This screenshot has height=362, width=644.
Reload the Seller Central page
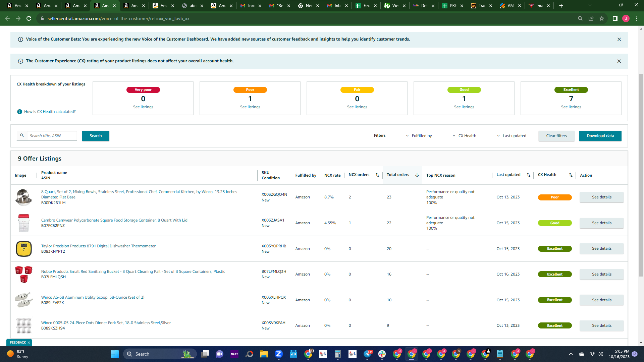[x=29, y=18]
